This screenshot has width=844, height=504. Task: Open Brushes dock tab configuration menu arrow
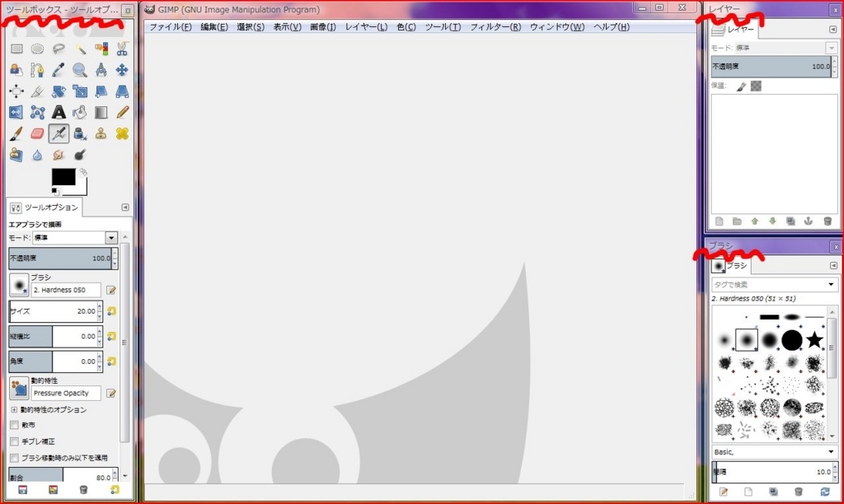pos(833,265)
